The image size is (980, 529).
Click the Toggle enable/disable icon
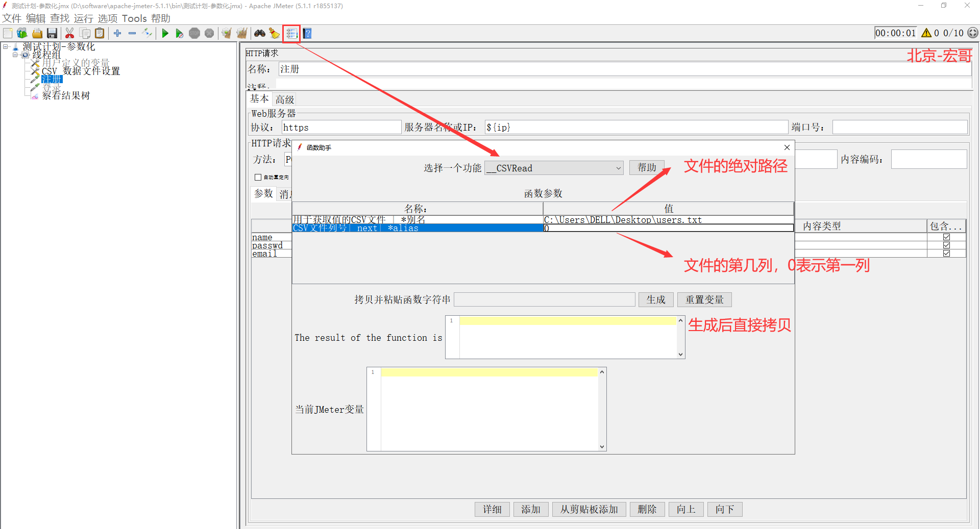pyautogui.click(x=148, y=33)
